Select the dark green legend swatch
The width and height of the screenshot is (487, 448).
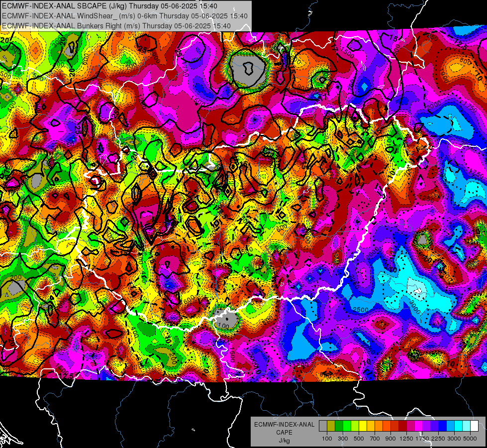tap(339, 426)
